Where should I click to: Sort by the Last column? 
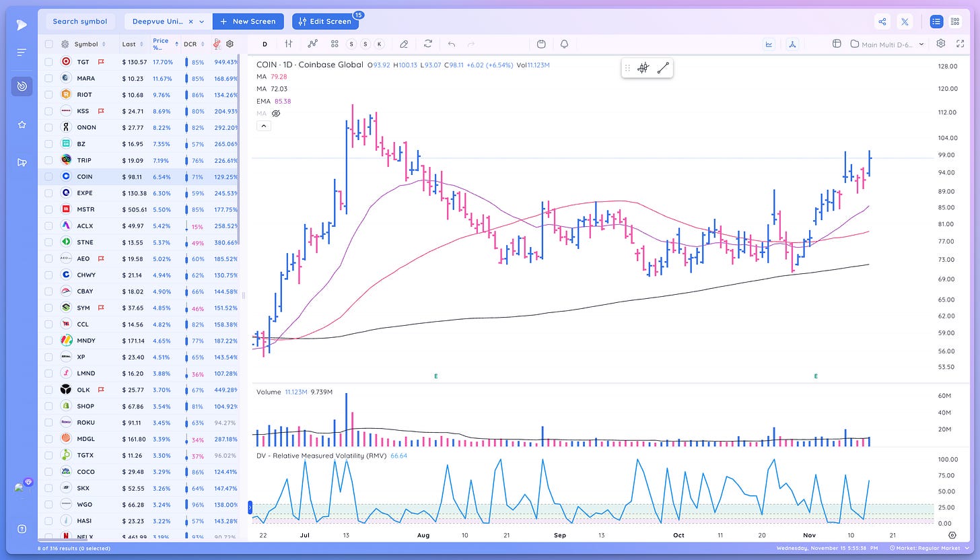pyautogui.click(x=133, y=44)
